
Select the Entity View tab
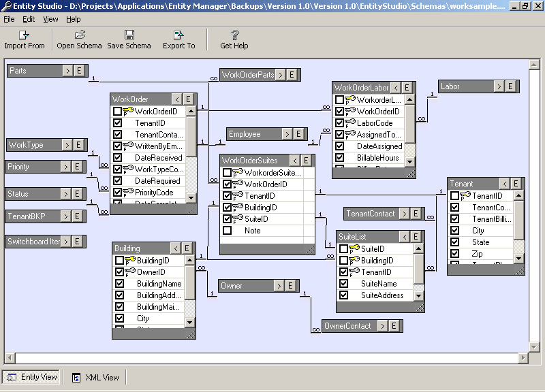(32, 377)
